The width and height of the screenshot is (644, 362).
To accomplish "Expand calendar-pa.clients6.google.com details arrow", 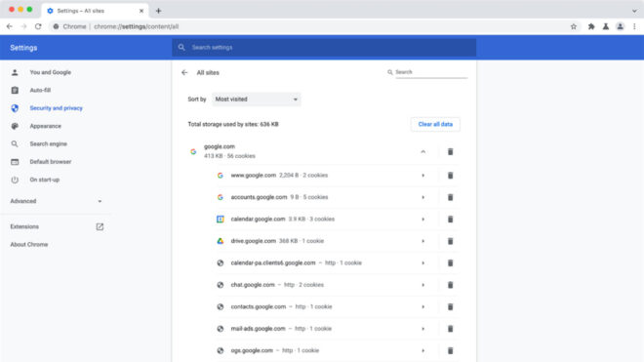I will click(x=423, y=263).
